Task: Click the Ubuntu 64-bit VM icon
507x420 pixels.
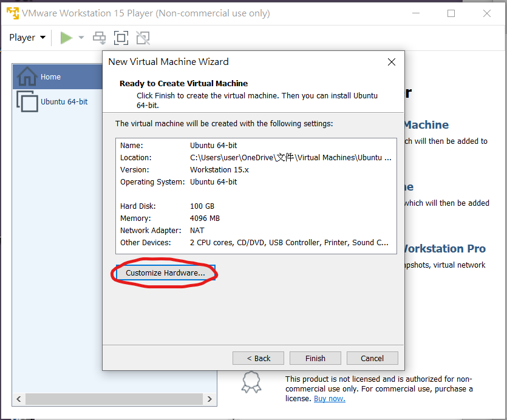Action: [27, 101]
